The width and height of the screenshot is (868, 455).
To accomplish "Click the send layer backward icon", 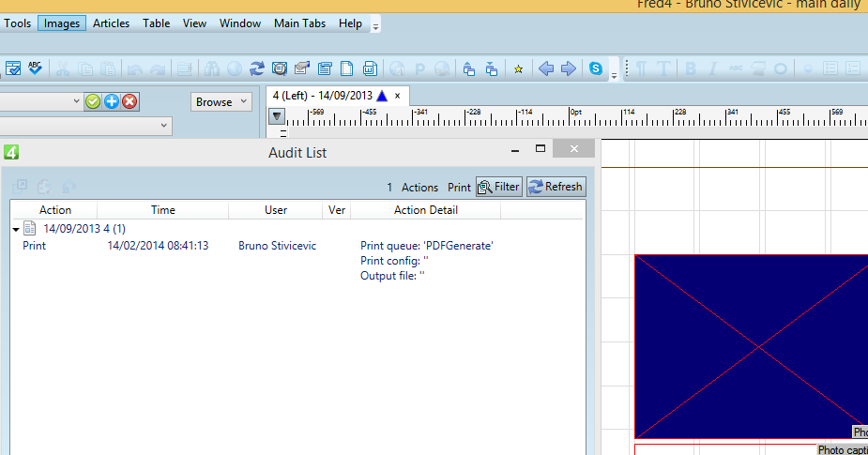I will tap(492, 68).
